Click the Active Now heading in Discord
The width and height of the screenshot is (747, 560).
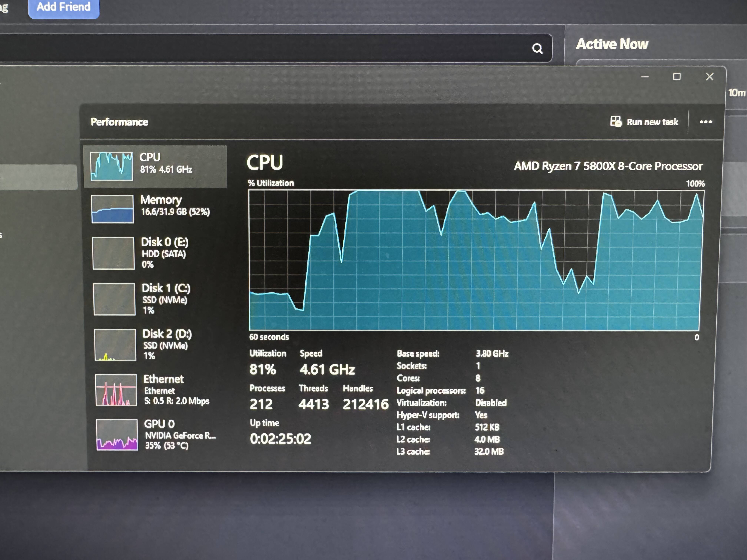[x=612, y=44]
